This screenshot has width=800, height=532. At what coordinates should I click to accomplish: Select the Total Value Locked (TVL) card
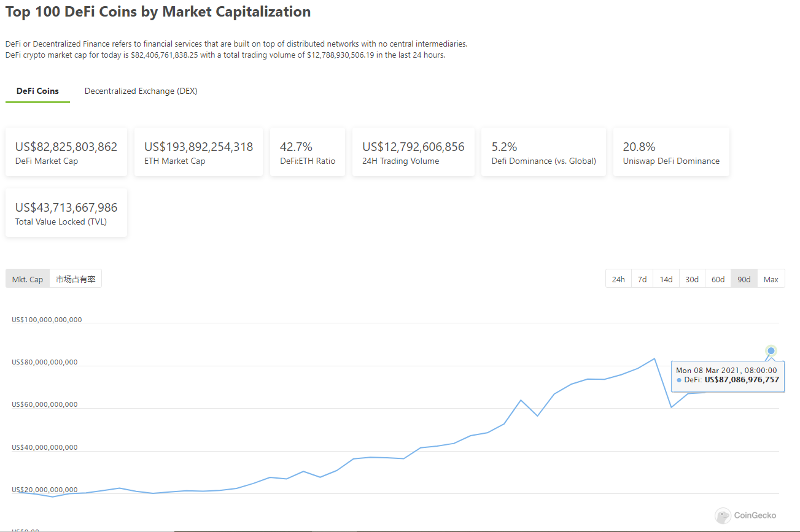tap(66, 213)
